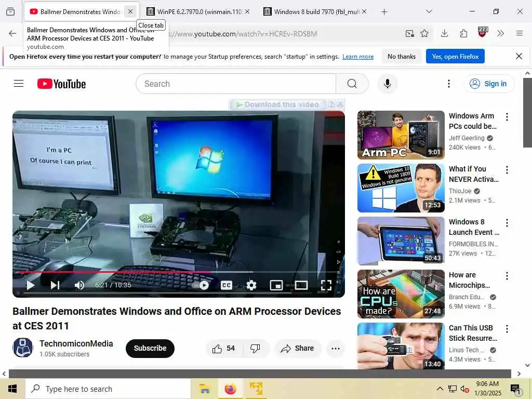
Task: Open a new browser tab
Action: 384,12
